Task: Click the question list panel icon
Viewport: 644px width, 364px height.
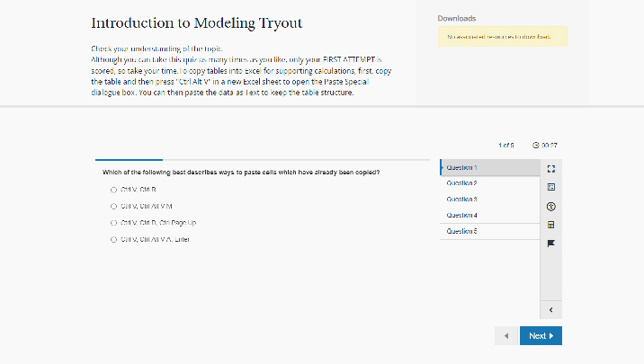Action: (550, 187)
